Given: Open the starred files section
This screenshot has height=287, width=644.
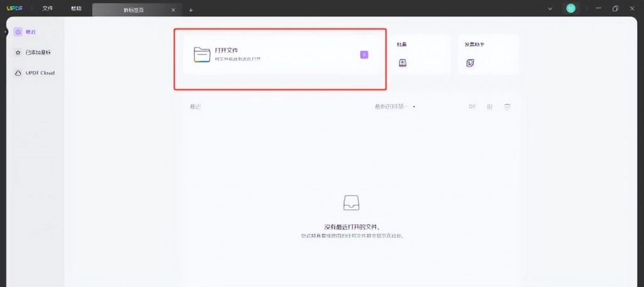Looking at the screenshot, I should click(33, 53).
